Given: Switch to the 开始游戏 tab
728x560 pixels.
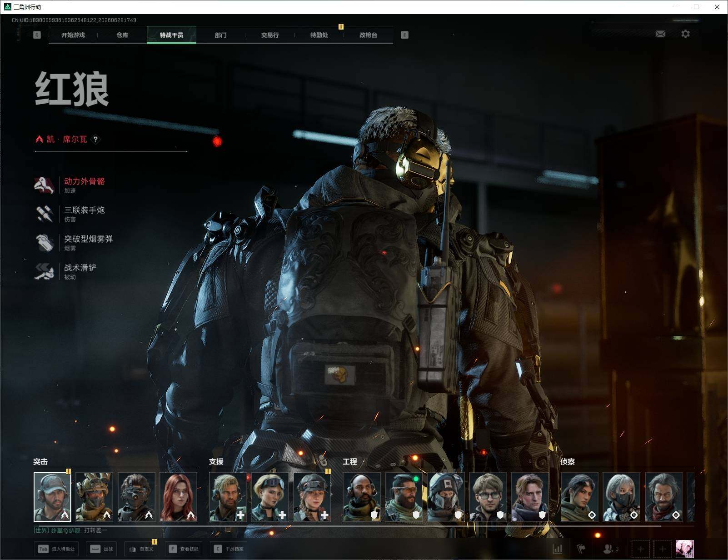Looking at the screenshot, I should pos(73,35).
